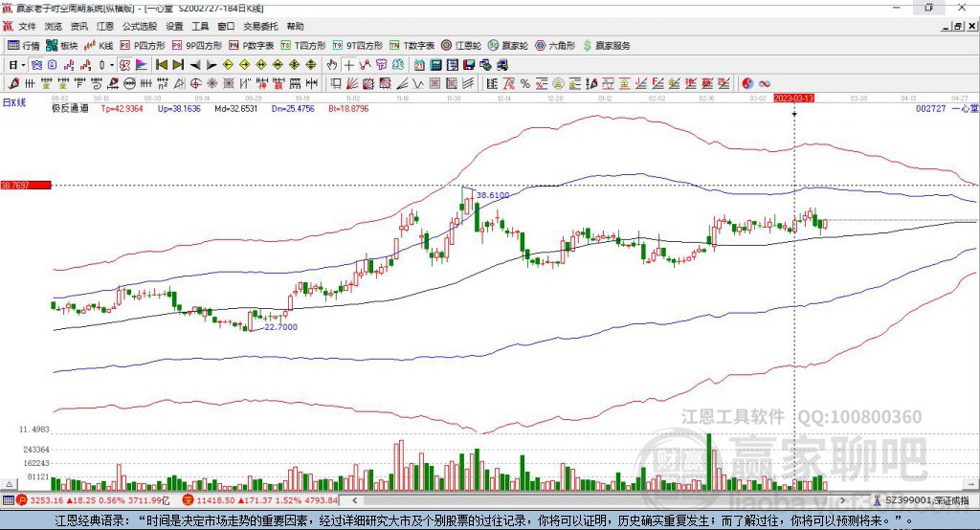Image resolution: width=980 pixels, height=530 pixels.
Task: Restore the inner chart window
Action: pyautogui.click(x=958, y=26)
